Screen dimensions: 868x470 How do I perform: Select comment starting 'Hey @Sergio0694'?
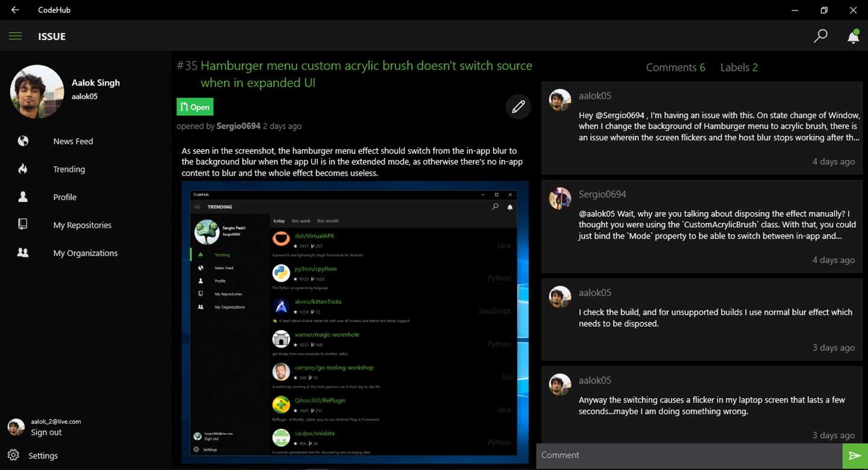(x=702, y=128)
